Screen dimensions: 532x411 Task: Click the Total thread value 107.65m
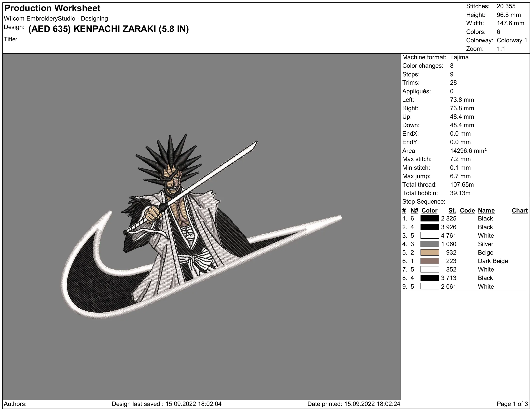462,184
